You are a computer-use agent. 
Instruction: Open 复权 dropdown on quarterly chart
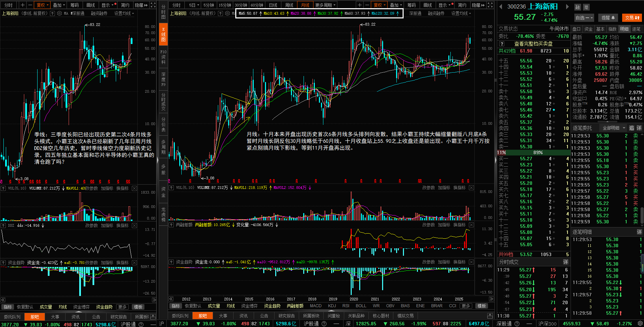pos(43,5)
